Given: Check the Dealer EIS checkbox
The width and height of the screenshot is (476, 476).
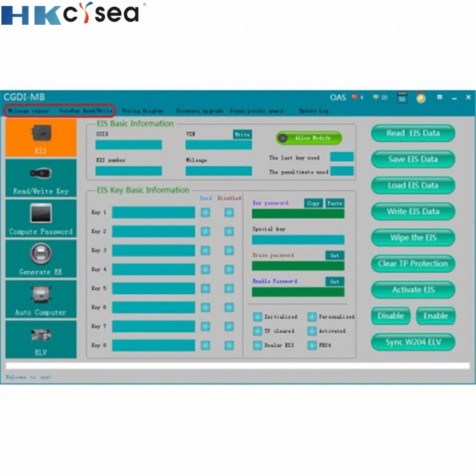Looking at the screenshot, I should pos(258,346).
